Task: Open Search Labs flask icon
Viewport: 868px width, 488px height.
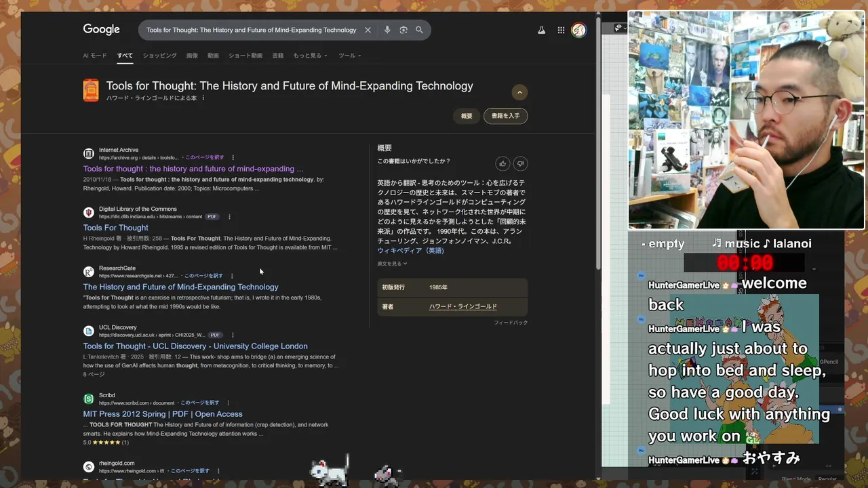Action: (541, 30)
